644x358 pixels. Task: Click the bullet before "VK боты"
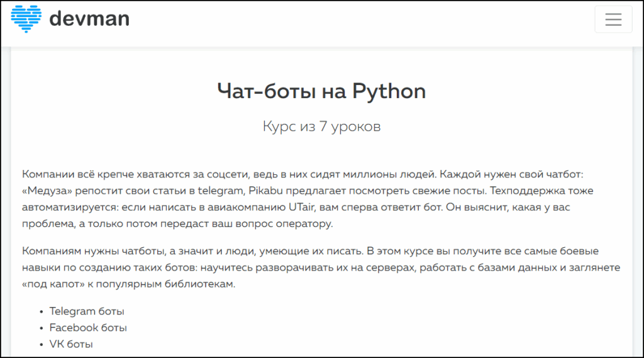click(x=41, y=345)
